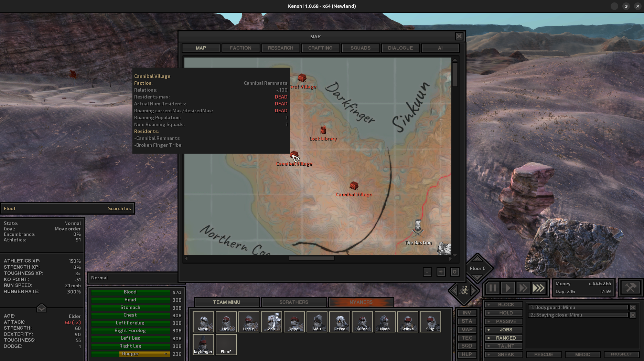Click the First Village map marker
Screen dimensions: 644x361
coord(302,78)
